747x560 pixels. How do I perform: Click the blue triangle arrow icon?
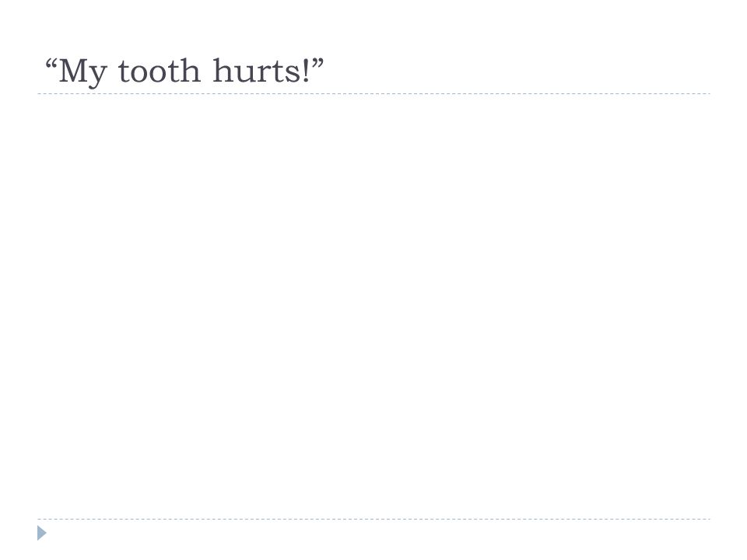pos(42,533)
